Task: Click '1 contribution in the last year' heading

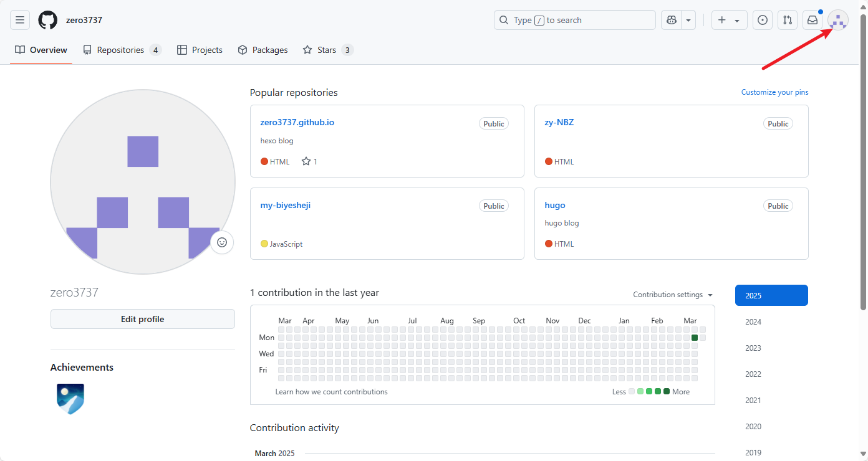Action: (314, 293)
